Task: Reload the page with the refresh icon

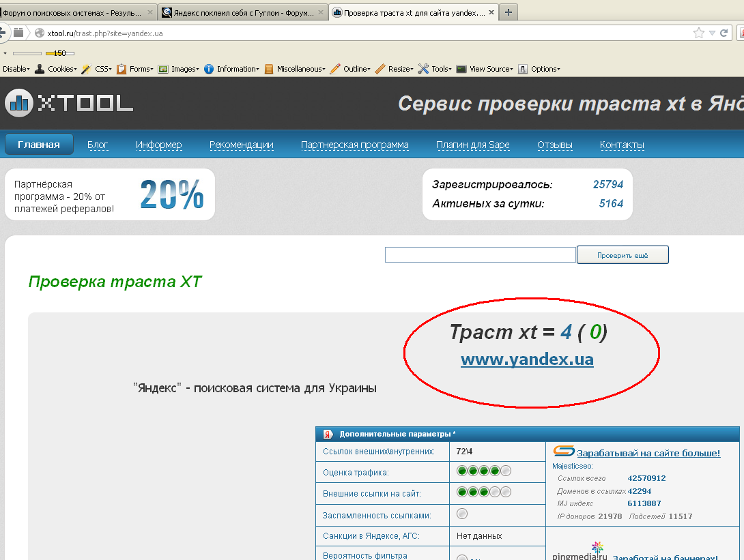Action: coord(724,33)
